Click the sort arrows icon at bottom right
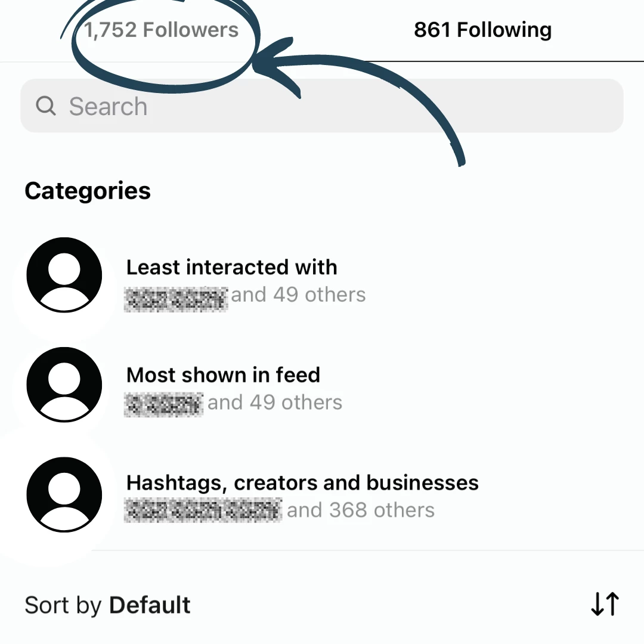The height and width of the screenshot is (644, 644). [604, 604]
